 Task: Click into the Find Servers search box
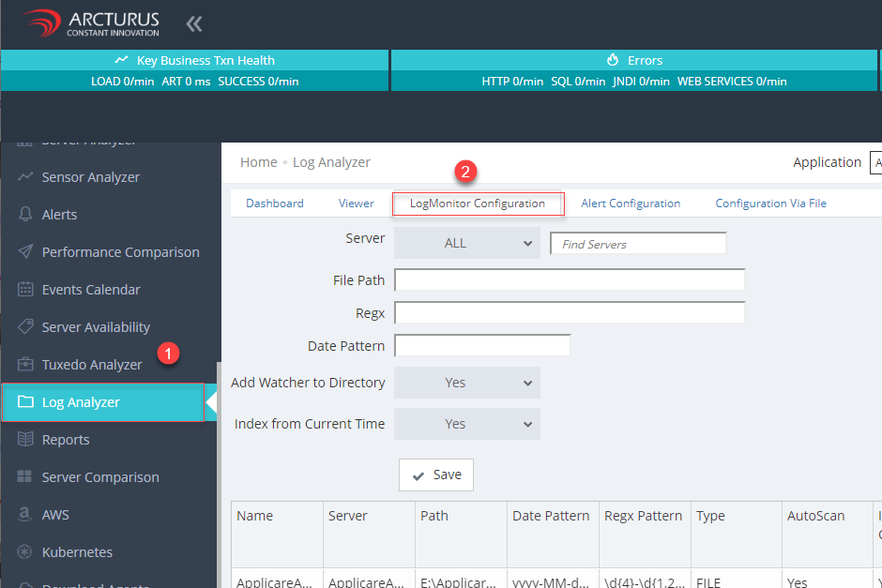coord(637,244)
